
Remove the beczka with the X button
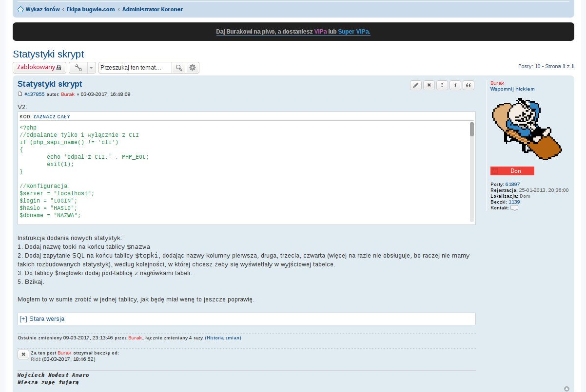pos(23,355)
